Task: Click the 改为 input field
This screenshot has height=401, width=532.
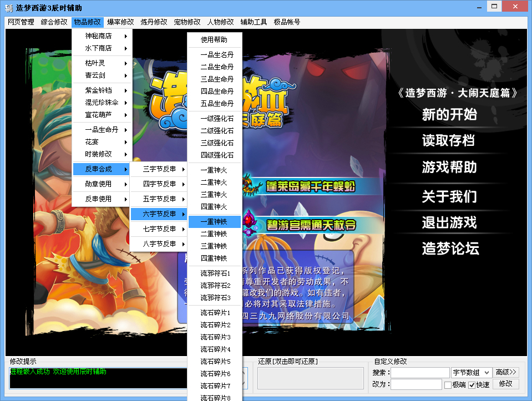Action: point(416,384)
